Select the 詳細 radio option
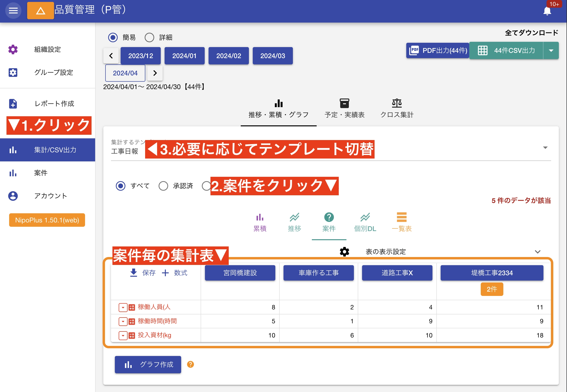Viewport: 567px width, 392px height. [149, 37]
